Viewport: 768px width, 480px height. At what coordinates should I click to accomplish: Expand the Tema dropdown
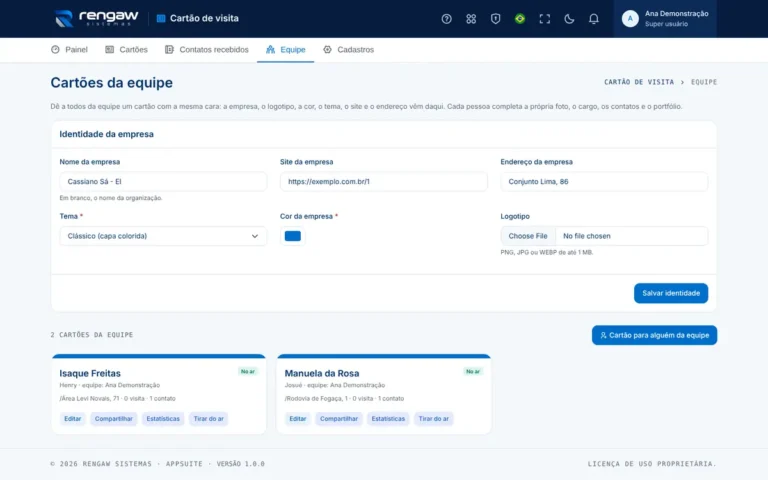(x=163, y=236)
